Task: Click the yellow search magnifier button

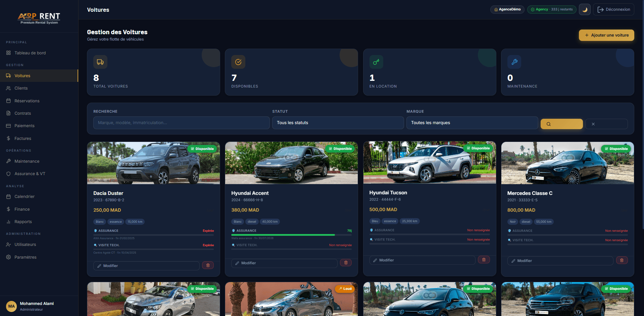Action: (x=561, y=124)
